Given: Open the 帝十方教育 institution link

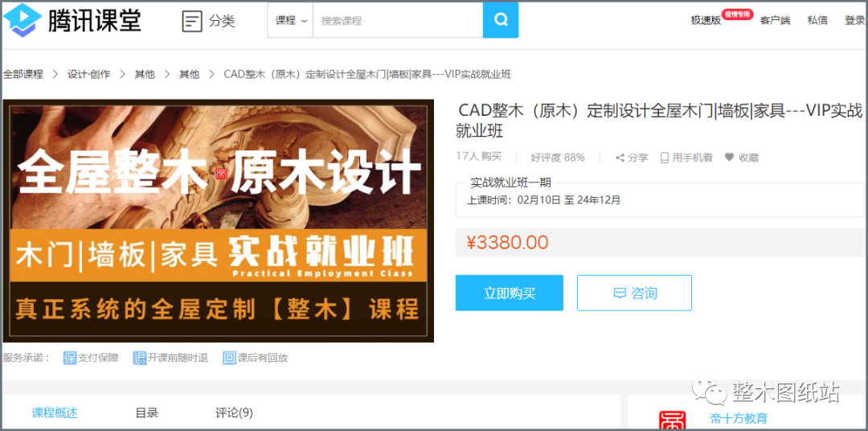Looking at the screenshot, I should pos(739,418).
